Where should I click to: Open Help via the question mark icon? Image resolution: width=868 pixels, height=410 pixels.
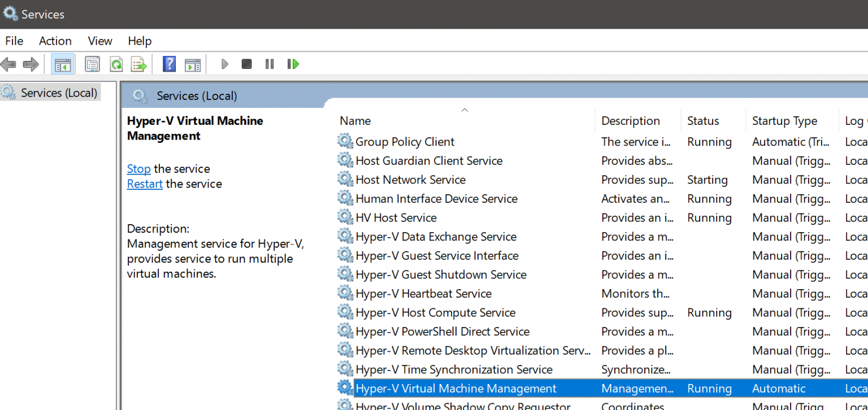coord(169,64)
